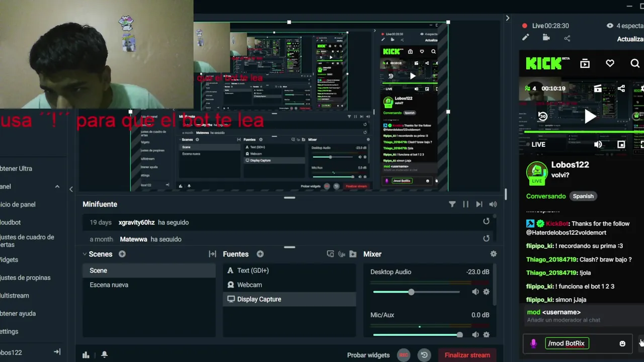Click the logout arrow next to Lobos122
This screenshot has width=644, height=362.
(x=57, y=352)
